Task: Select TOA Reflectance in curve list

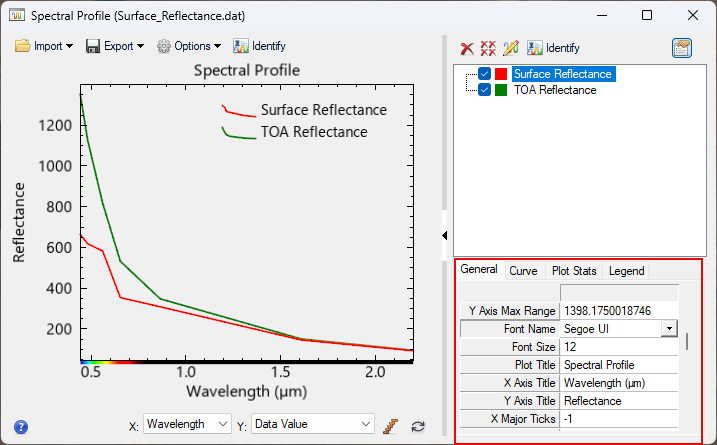Action: (x=555, y=90)
